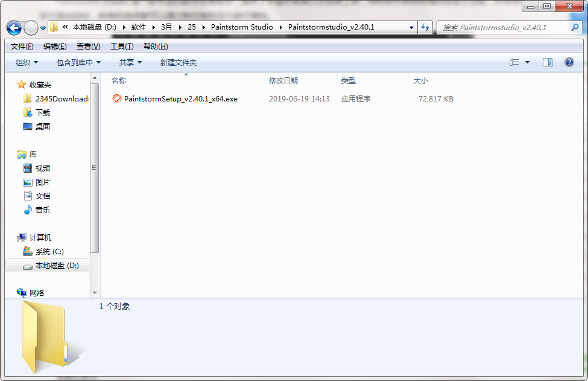The image size is (588, 381).
Task: Click 应用程序 type cell
Action: pyautogui.click(x=355, y=99)
